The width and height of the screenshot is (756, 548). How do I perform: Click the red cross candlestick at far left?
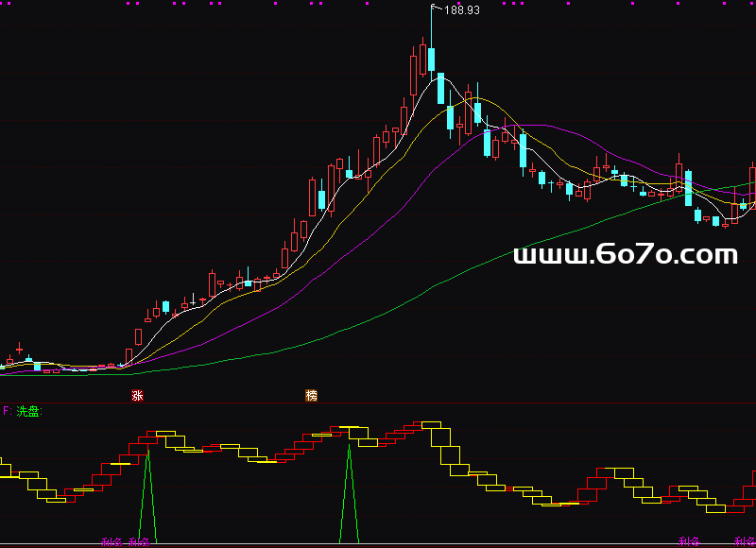(x=19, y=349)
